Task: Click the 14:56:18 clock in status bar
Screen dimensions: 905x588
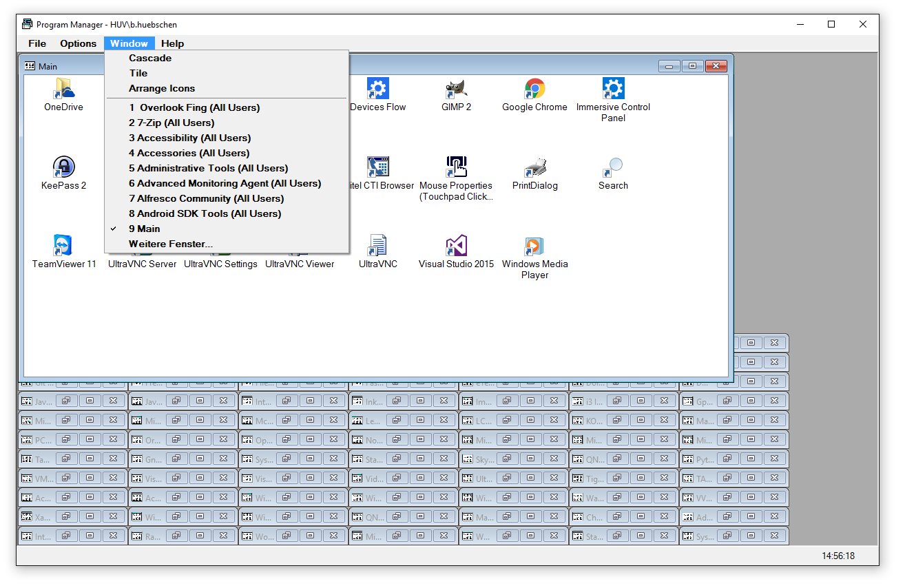Action: point(838,556)
